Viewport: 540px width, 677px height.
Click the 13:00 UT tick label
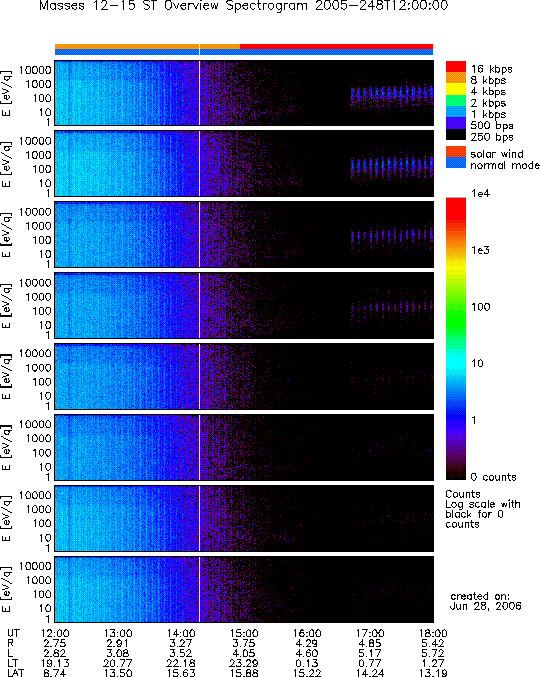pos(118,633)
